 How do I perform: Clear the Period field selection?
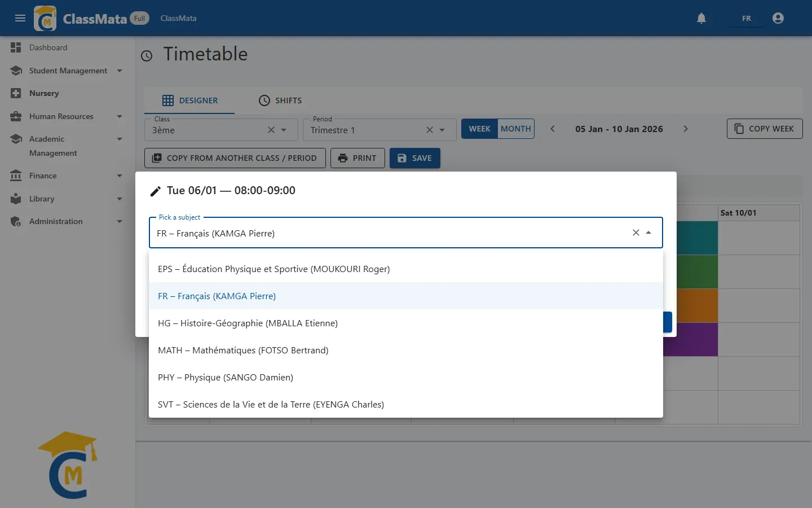pos(429,130)
